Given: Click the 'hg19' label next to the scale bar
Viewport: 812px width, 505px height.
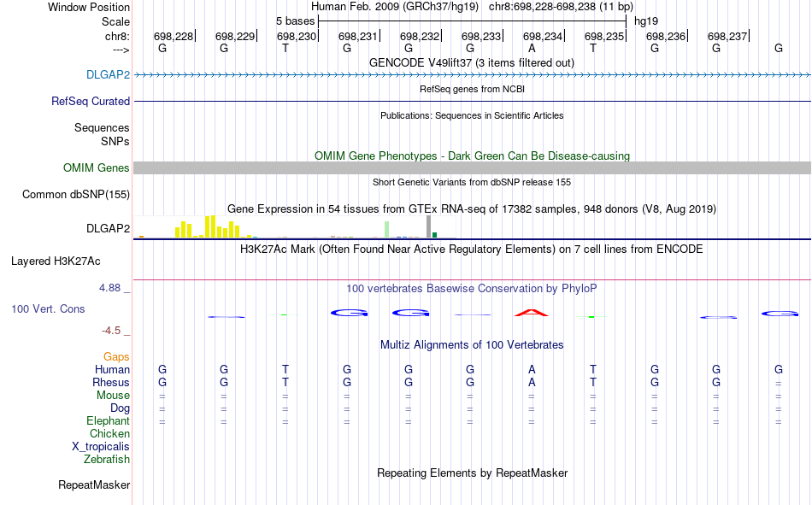Looking at the screenshot, I should [646, 21].
